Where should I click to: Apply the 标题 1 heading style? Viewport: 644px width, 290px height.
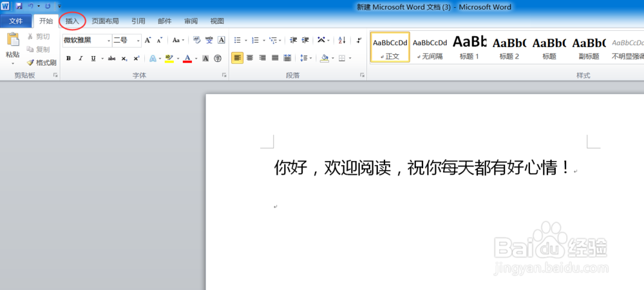(469, 47)
